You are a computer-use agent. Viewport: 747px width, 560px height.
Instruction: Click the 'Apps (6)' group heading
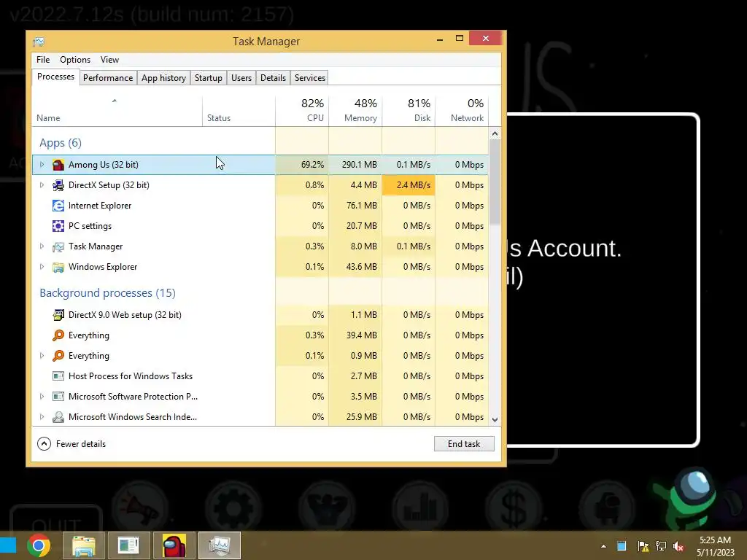coord(61,143)
